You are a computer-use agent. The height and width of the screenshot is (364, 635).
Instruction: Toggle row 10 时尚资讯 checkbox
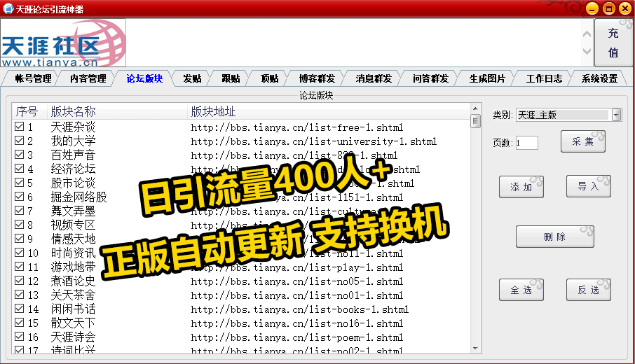(x=19, y=253)
